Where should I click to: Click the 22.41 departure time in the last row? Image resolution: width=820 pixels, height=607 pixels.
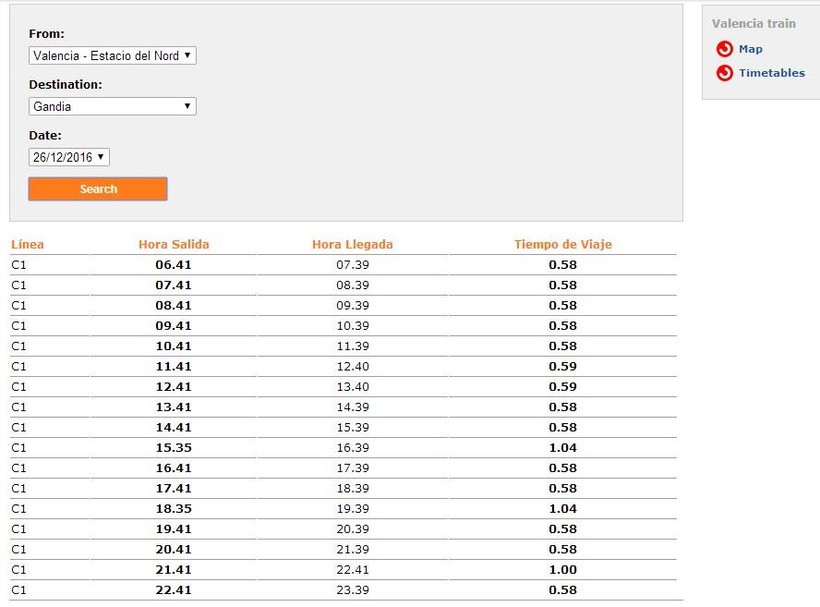tap(173, 590)
